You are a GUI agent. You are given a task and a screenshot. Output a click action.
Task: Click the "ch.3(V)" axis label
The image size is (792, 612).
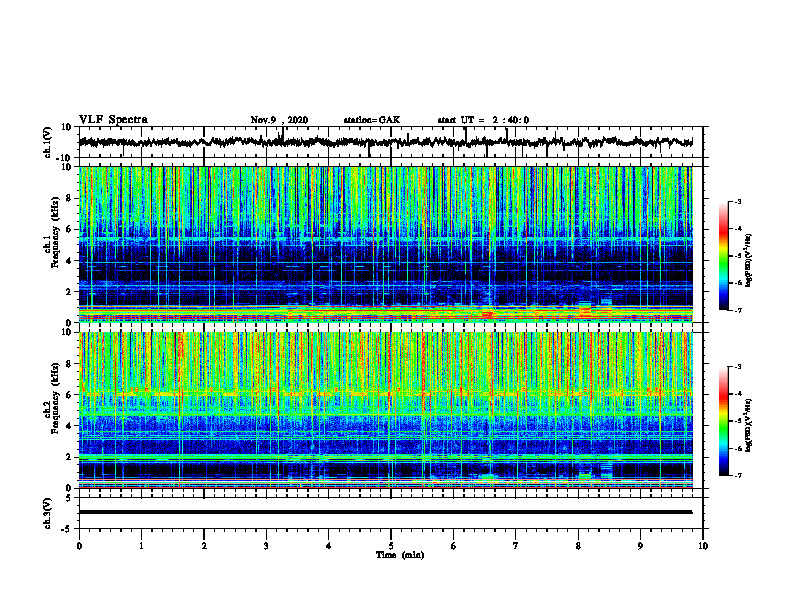[x=48, y=513]
